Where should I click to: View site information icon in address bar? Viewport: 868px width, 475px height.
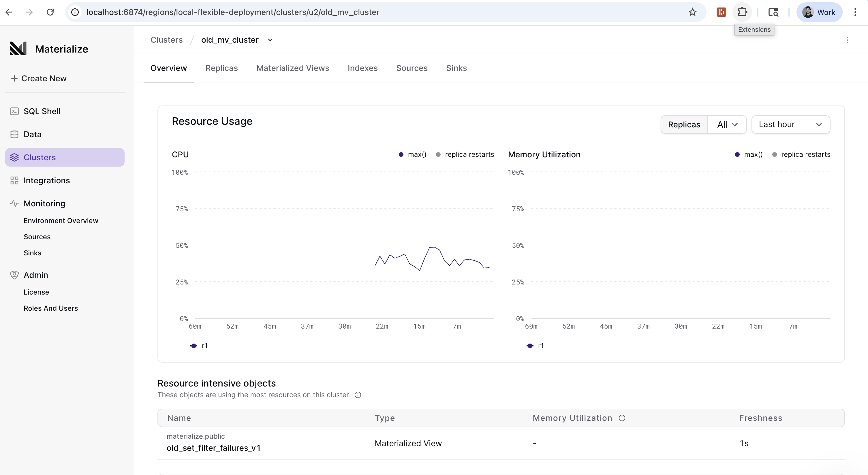[75, 12]
